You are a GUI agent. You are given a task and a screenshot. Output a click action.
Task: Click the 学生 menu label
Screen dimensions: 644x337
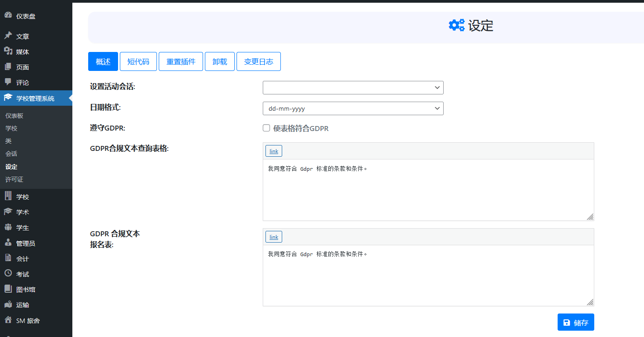click(x=23, y=228)
